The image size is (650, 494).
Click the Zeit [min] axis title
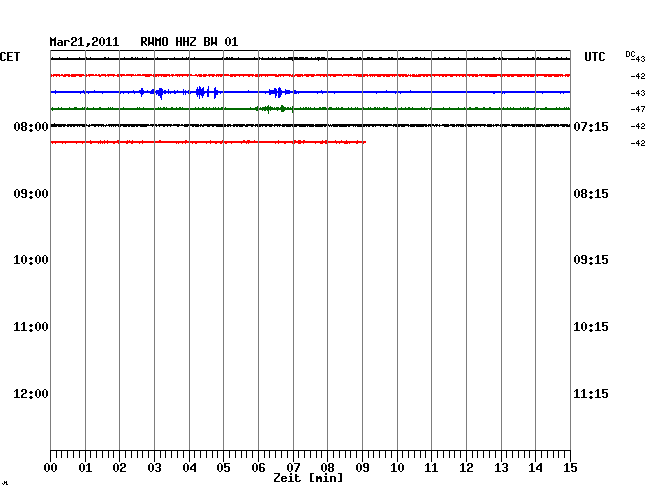pos(308,478)
